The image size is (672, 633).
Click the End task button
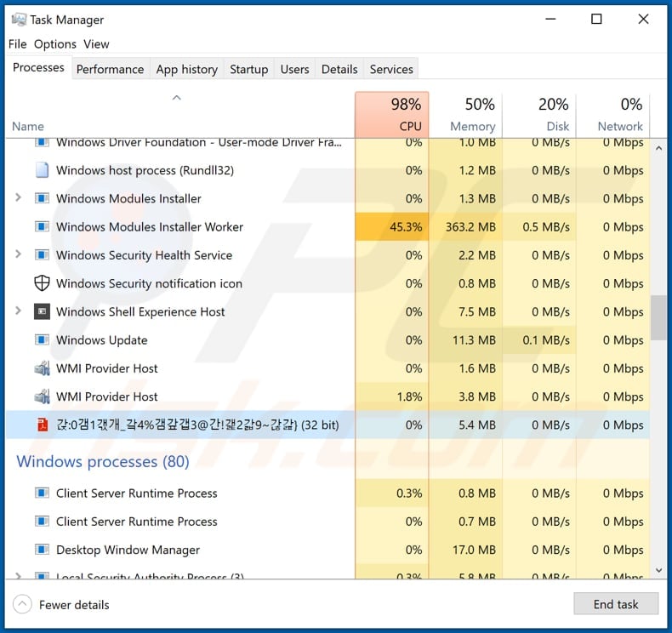pos(615,604)
